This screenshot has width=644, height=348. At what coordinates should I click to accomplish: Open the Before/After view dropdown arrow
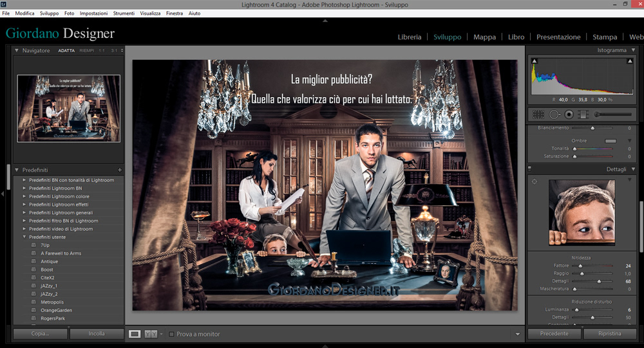click(161, 334)
